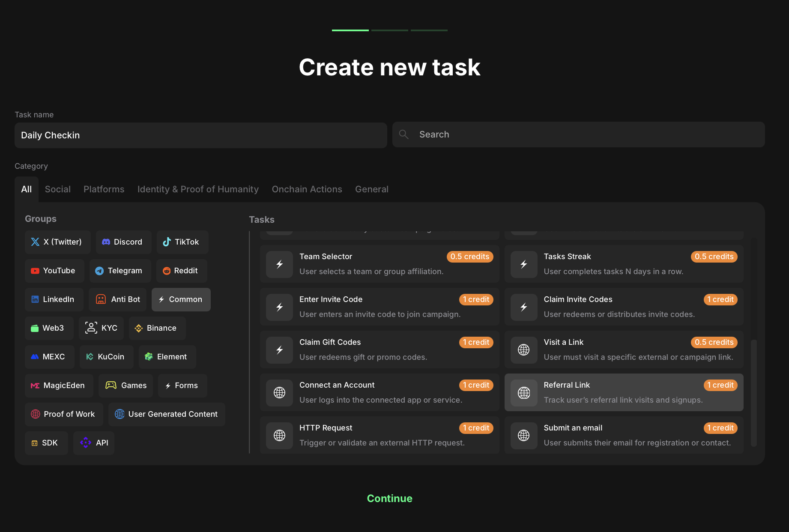Select the Telegram group
789x532 pixels.
120,271
